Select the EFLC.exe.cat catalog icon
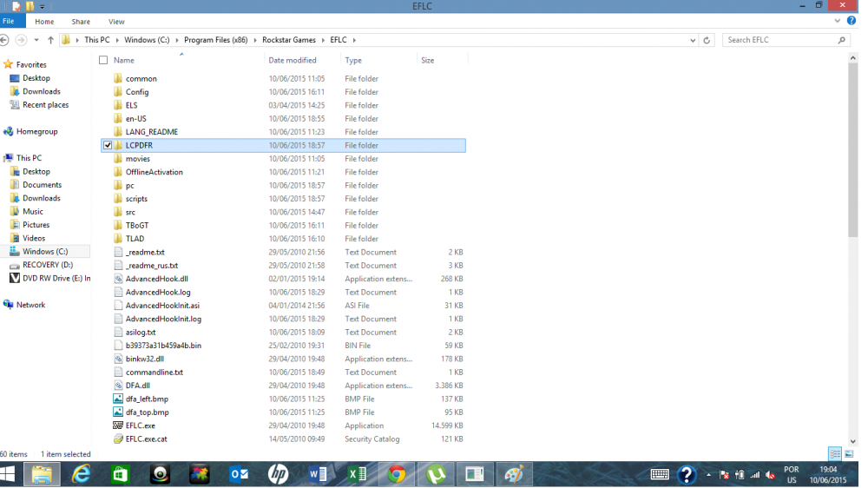This screenshot has width=868, height=488. point(118,439)
